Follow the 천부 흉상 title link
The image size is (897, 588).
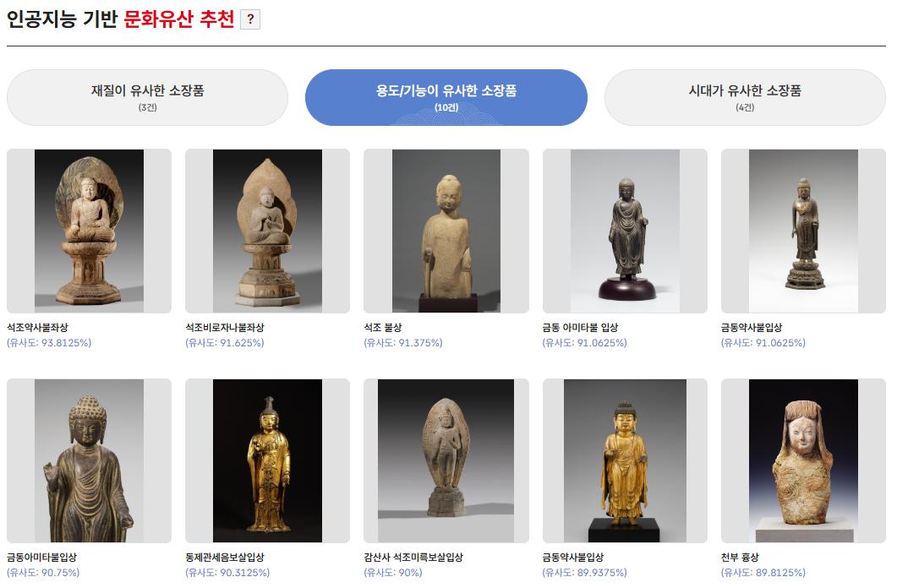click(740, 557)
